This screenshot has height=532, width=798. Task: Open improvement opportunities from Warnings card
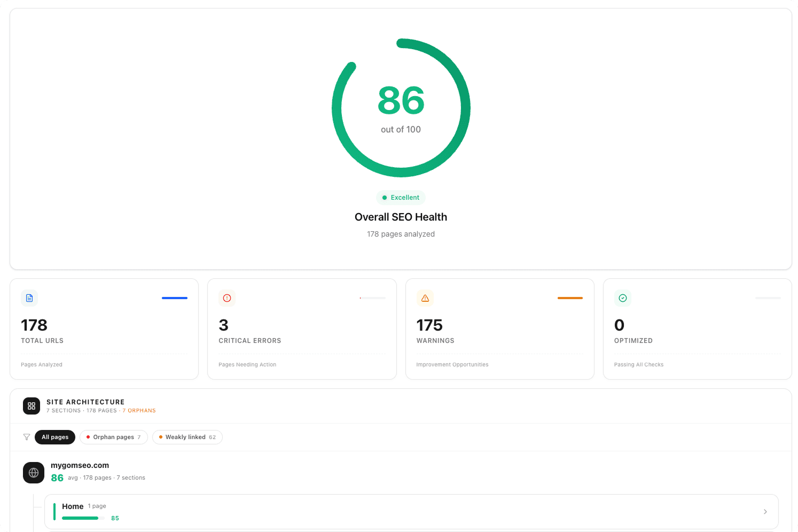point(500,329)
